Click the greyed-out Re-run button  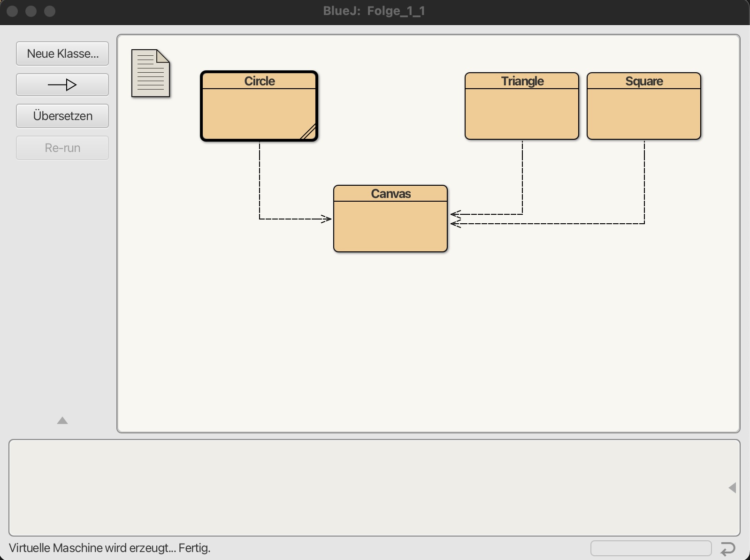coord(62,148)
